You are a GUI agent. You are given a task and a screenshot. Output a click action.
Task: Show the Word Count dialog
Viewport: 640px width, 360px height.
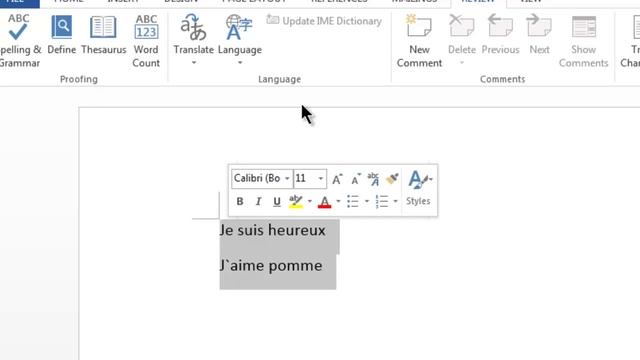tap(146, 41)
